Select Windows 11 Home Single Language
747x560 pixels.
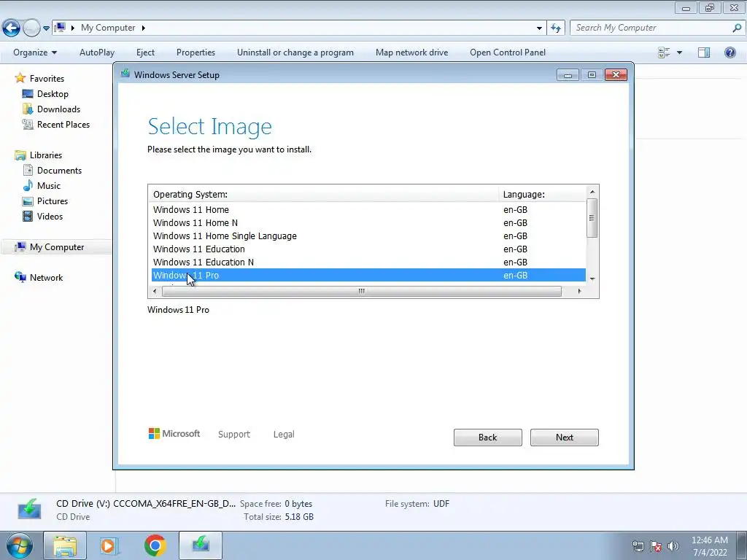pyautogui.click(x=368, y=236)
